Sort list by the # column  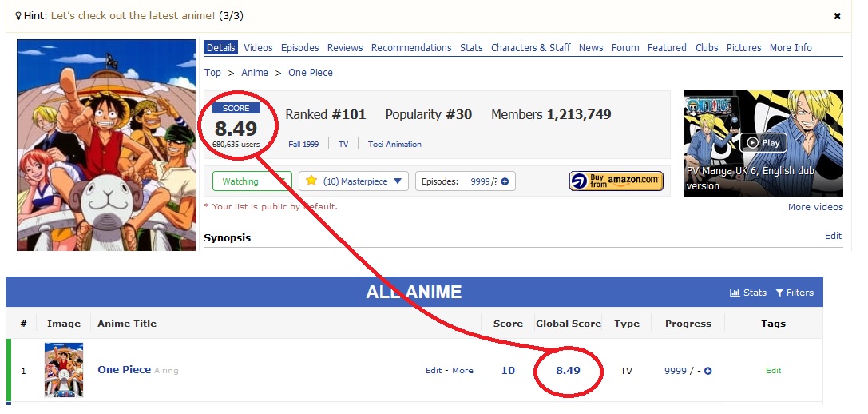[x=23, y=324]
